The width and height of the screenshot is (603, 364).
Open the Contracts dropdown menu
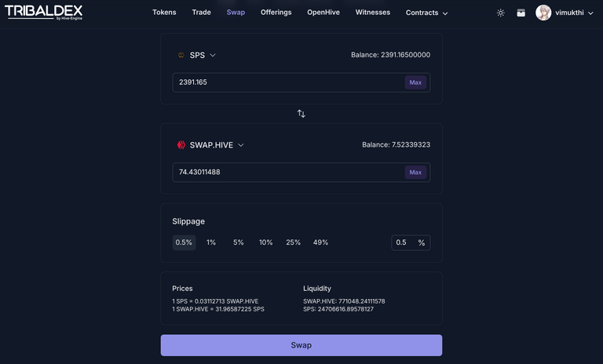click(x=426, y=13)
